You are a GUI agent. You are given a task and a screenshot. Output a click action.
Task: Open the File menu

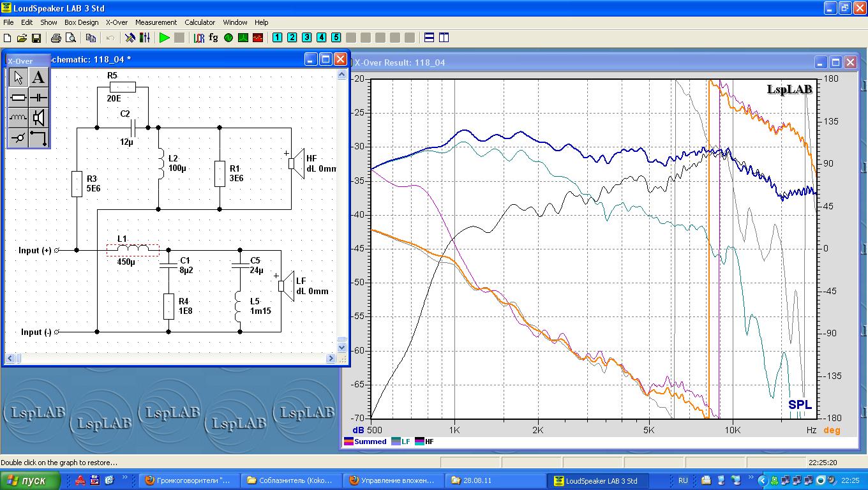click(x=8, y=22)
